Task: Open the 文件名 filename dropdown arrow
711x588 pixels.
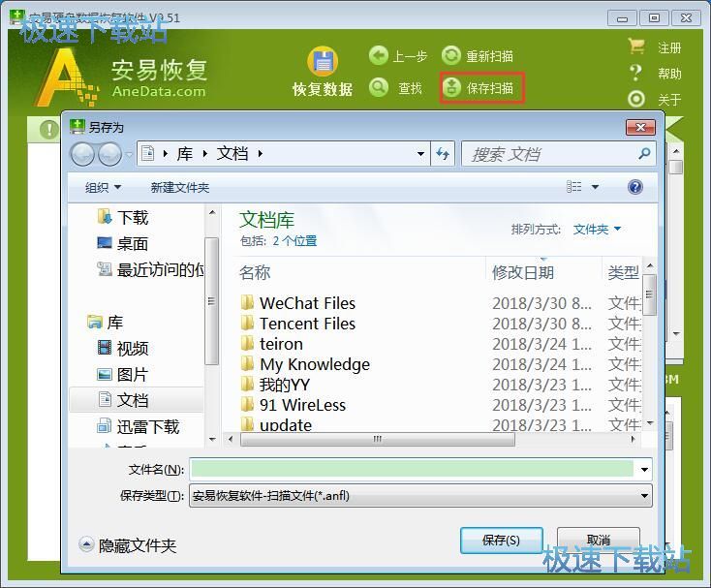Action: [x=644, y=469]
